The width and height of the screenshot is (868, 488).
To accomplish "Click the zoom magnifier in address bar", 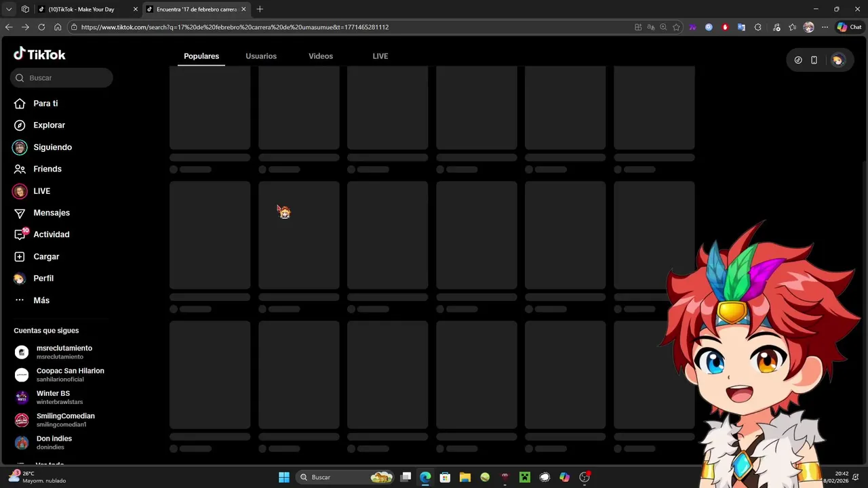I will click(663, 27).
